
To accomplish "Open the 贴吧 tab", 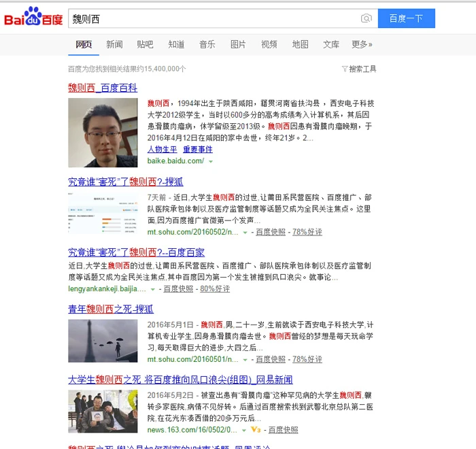I will (145, 45).
